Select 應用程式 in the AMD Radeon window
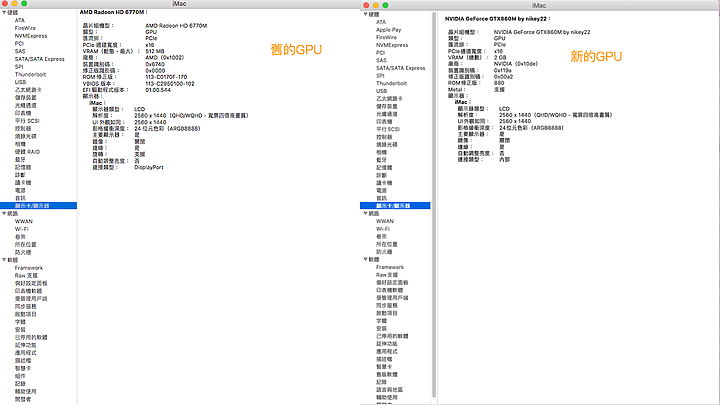Screen dimensions: 720x405 tap(25, 353)
